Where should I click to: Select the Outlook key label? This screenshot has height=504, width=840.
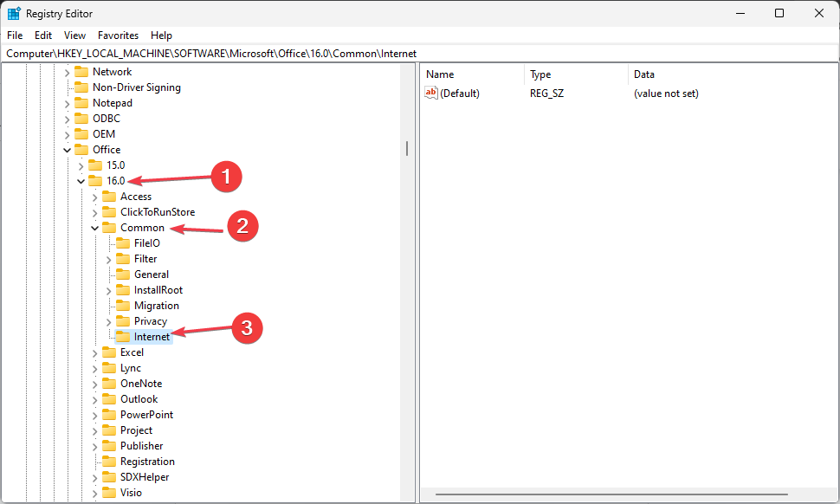(139, 399)
